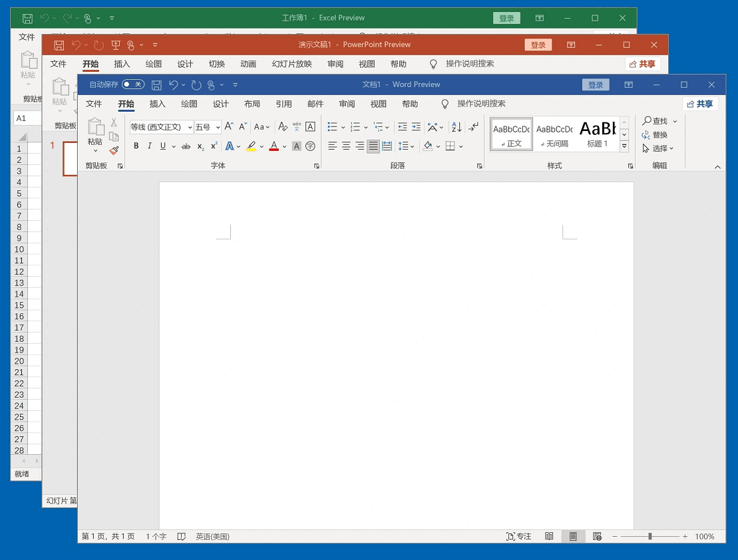The width and height of the screenshot is (738, 560).
Task: Click the Align Left icon
Action: [332, 146]
